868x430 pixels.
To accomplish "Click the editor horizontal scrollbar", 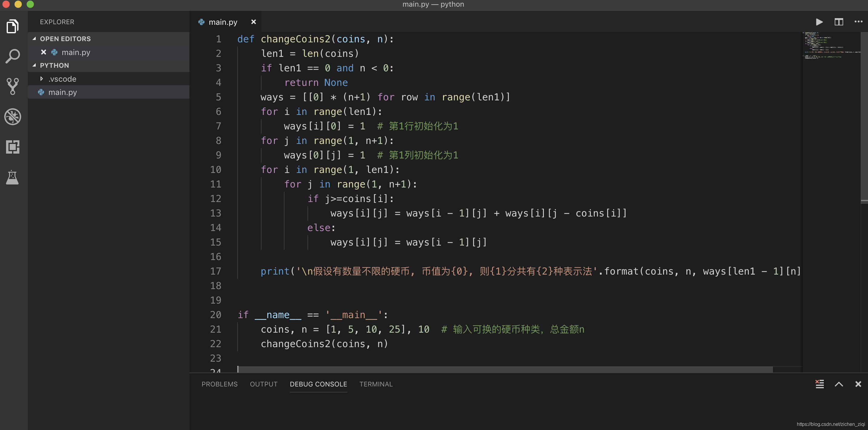I will [505, 369].
